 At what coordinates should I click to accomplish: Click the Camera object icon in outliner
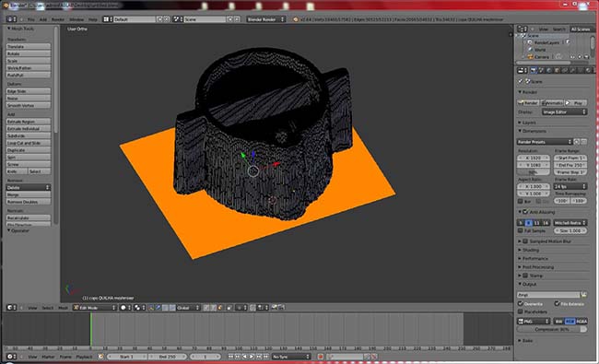(530, 57)
